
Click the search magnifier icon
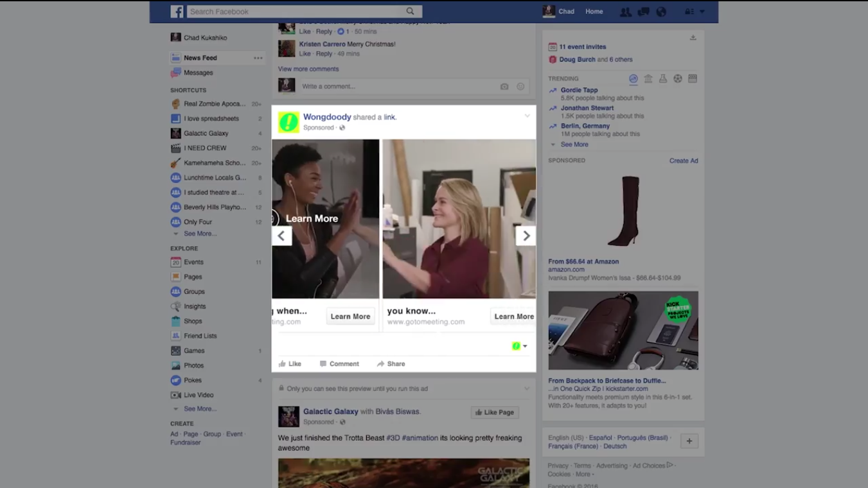click(410, 12)
